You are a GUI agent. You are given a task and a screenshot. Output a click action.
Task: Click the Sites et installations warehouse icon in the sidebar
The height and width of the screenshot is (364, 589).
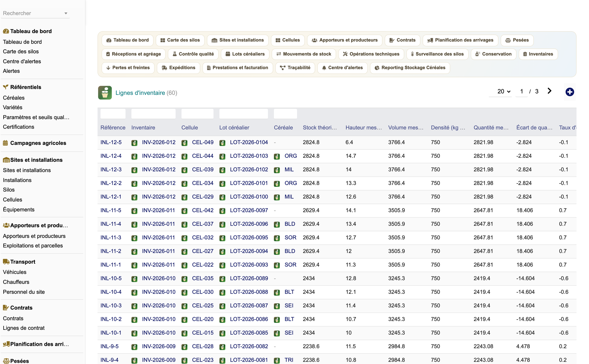tap(6, 160)
